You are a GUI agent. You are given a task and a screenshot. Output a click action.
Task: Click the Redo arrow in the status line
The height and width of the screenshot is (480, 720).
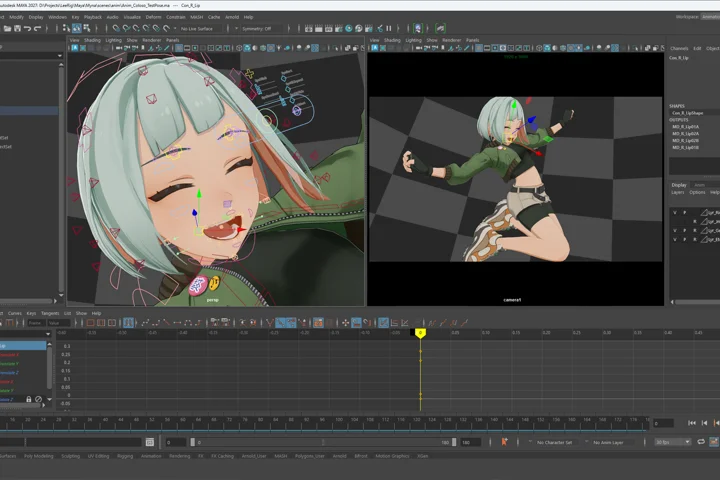(x=38, y=28)
